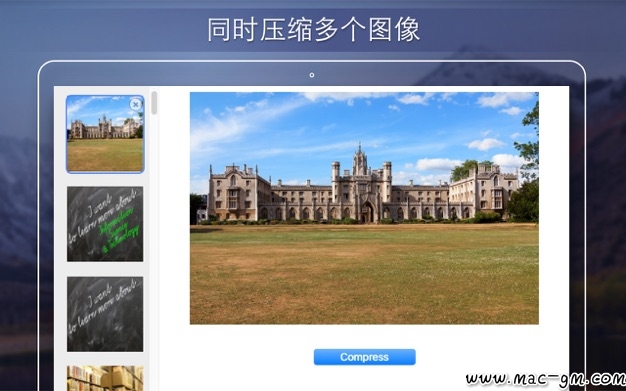Open the www.mac-gm.com watermark link

coord(545,379)
